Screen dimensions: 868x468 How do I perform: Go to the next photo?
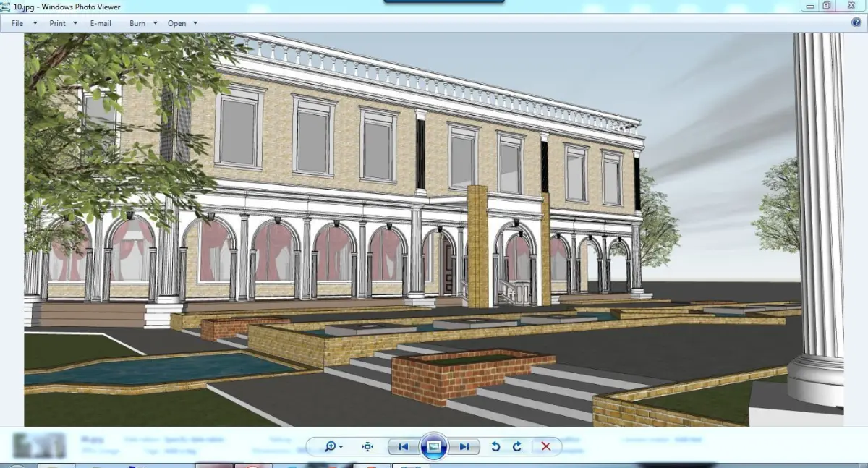click(x=464, y=447)
